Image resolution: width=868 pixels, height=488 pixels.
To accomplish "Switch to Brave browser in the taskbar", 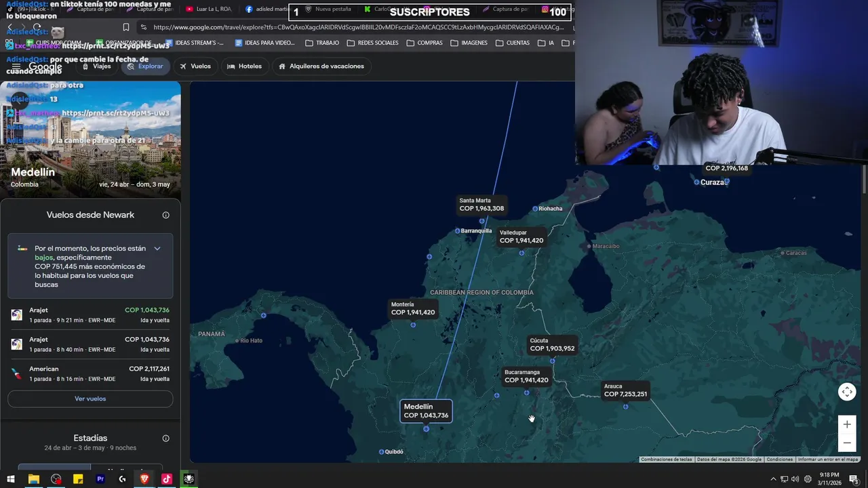I will [144, 479].
